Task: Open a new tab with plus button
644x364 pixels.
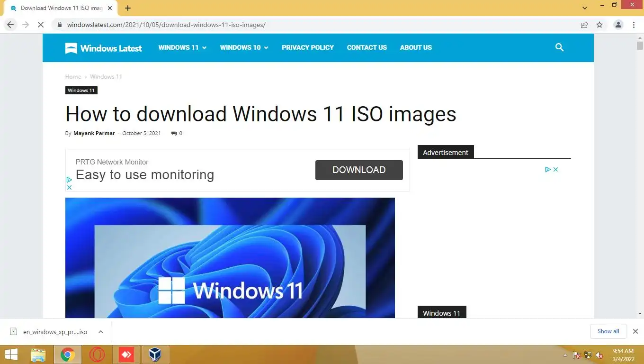Action: tap(128, 8)
